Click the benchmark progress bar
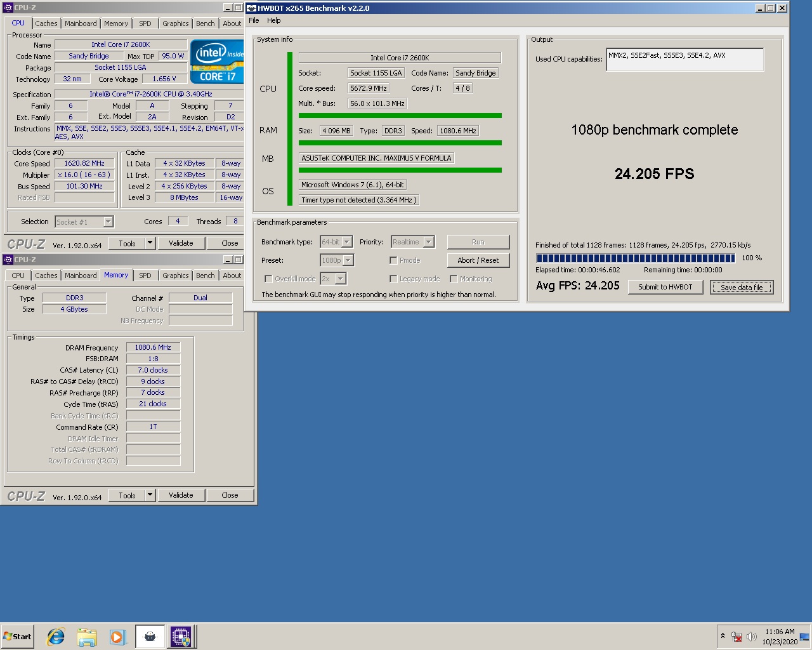812x650 pixels. (x=635, y=258)
